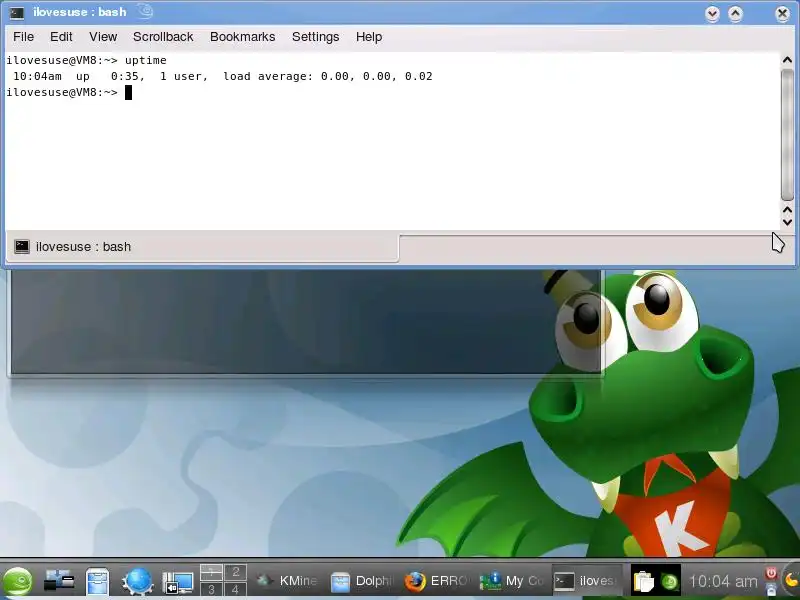Click the Klipper clipboard tray icon
Screen dimensions: 800x600
pos(643,581)
